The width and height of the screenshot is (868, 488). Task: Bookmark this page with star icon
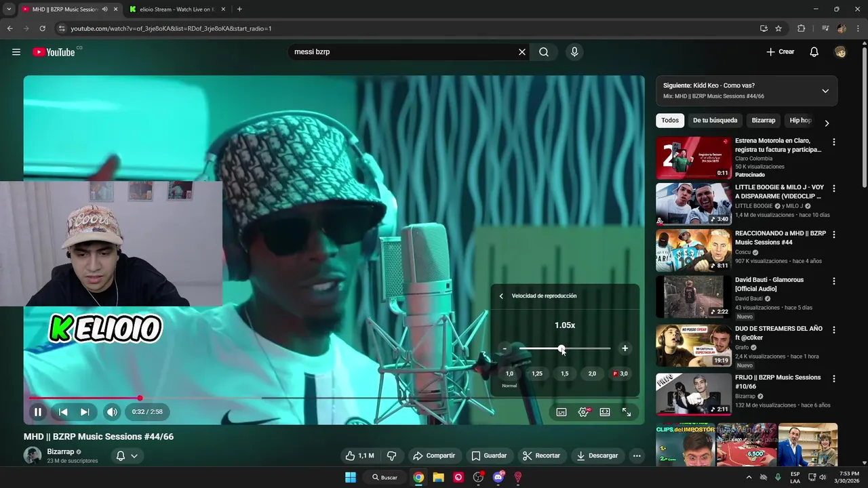778,28
